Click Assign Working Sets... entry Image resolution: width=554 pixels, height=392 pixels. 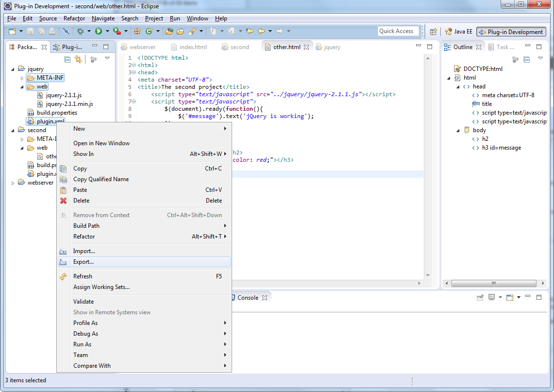144,287
